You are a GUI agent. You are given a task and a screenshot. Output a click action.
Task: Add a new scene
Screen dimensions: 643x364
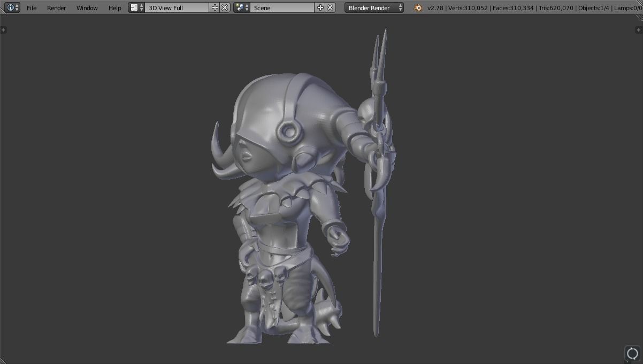tap(320, 7)
